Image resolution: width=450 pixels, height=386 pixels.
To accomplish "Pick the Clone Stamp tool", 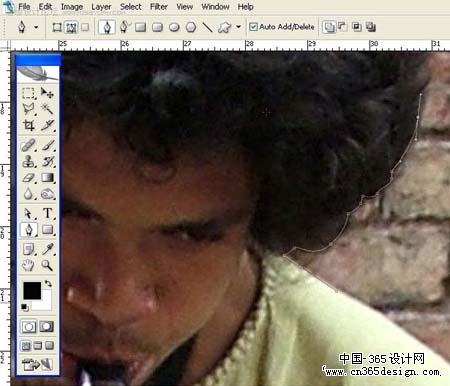I will tap(28, 161).
